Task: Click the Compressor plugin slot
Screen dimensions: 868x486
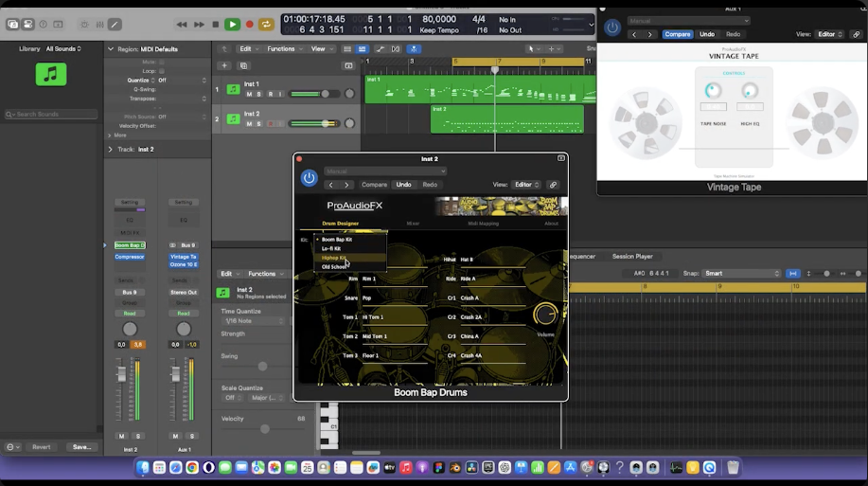Action: 130,257
